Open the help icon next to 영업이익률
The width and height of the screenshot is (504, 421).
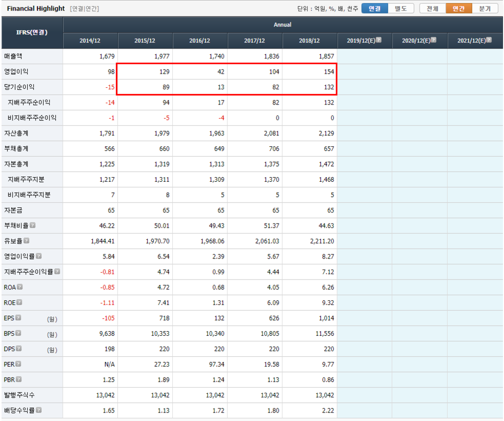coord(39,256)
